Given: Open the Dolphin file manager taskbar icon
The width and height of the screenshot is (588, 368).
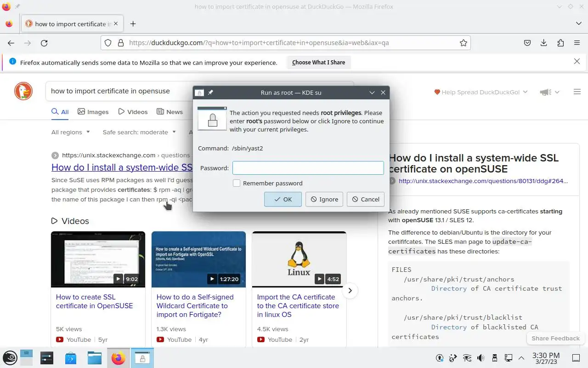Looking at the screenshot, I should pyautogui.click(x=95, y=358).
